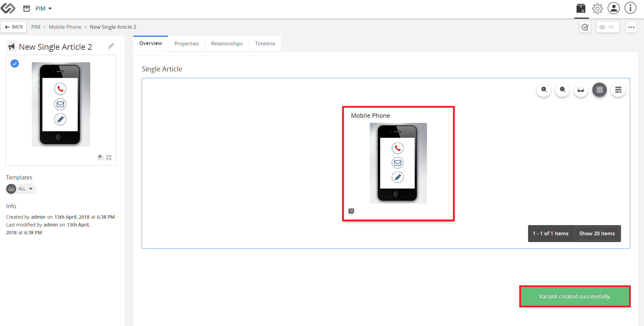644x326 pixels.
Task: Click the Single Article section heading
Action: click(x=162, y=69)
